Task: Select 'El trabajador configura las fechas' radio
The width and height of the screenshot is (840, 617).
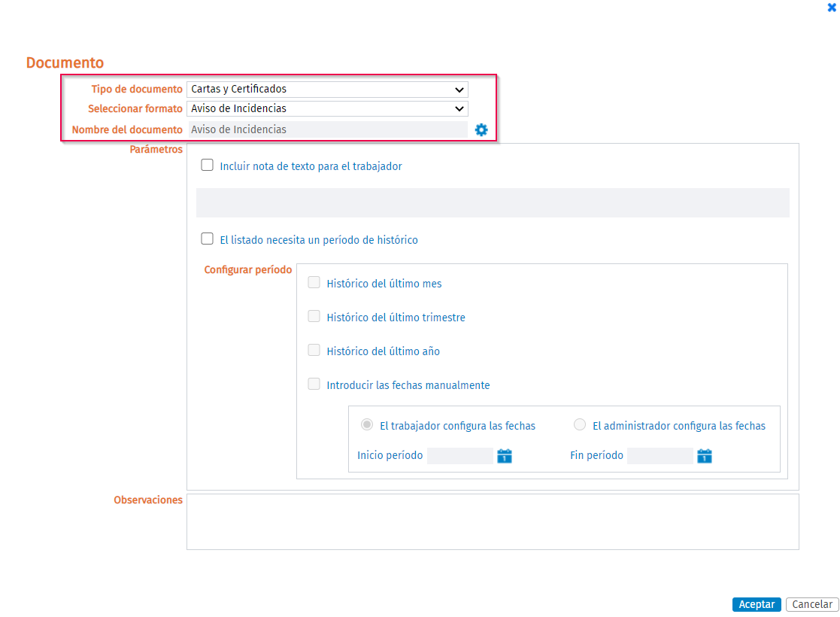Action: click(x=367, y=424)
